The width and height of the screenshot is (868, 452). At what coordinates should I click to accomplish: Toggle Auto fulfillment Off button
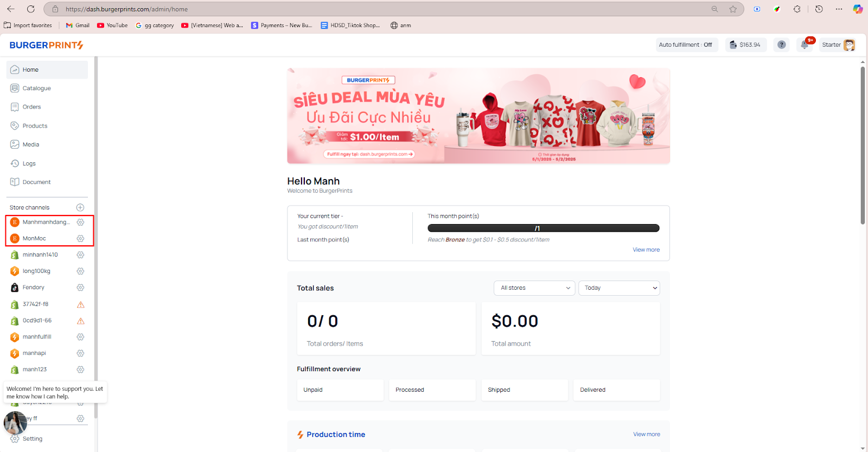(686, 44)
